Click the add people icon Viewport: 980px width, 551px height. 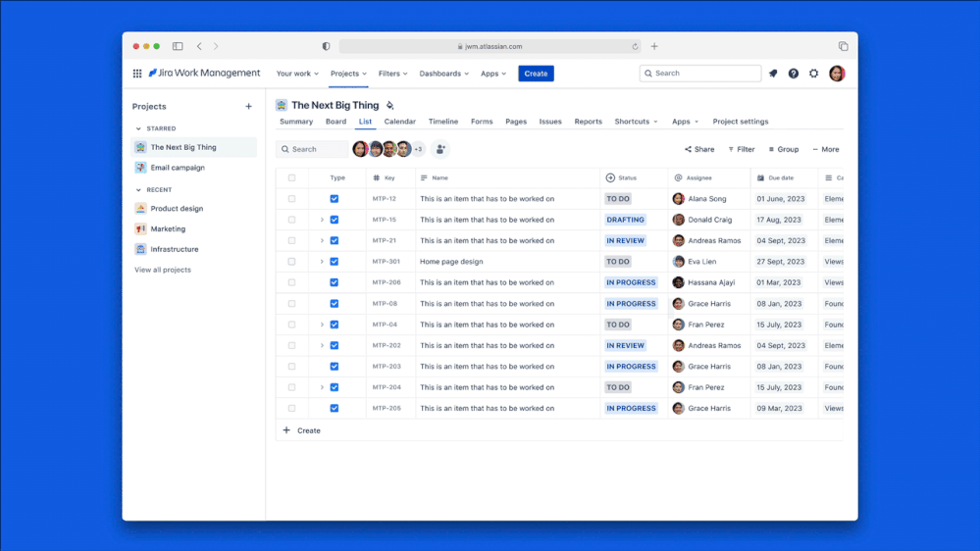tap(440, 149)
